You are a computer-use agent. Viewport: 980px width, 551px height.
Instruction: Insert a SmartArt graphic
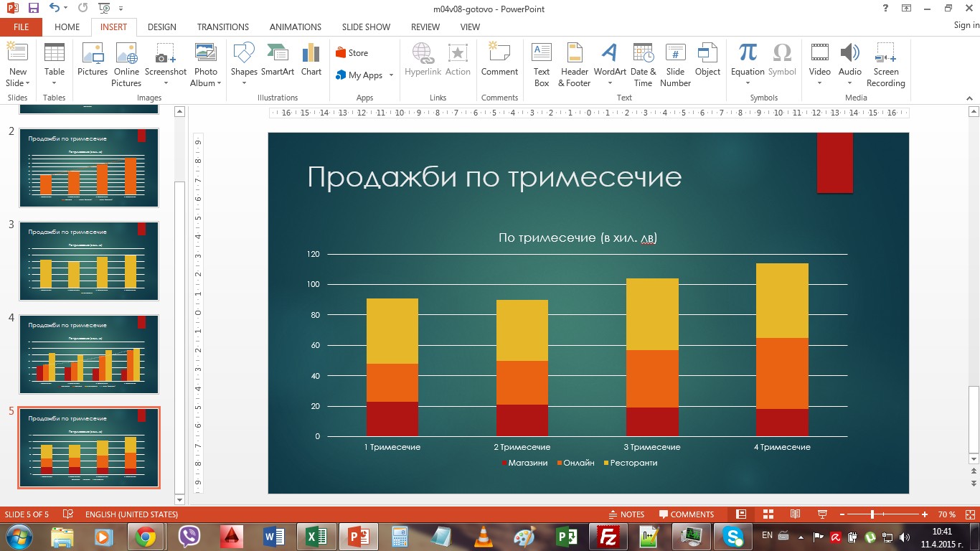click(278, 60)
